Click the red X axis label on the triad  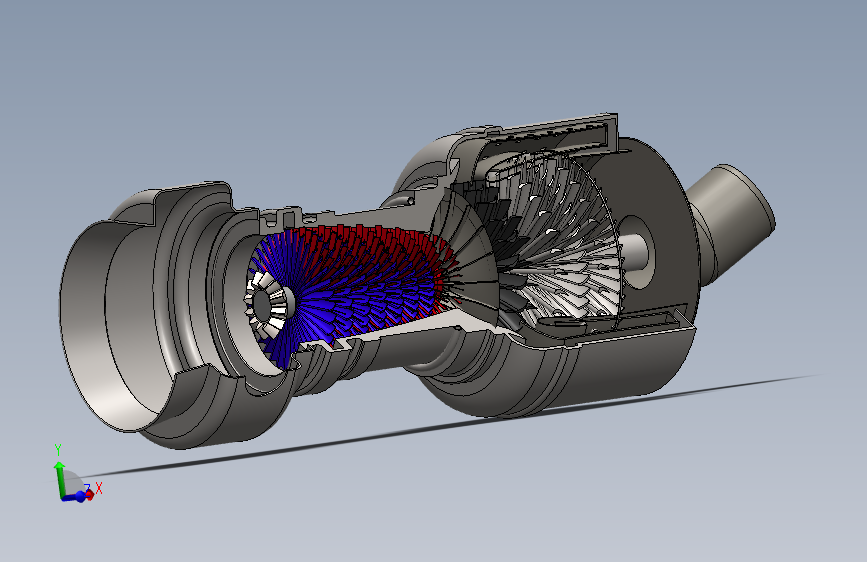pos(99,488)
